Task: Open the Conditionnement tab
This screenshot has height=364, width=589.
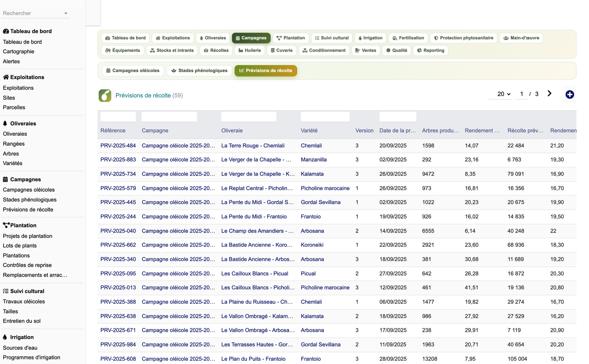Action: pyautogui.click(x=324, y=50)
